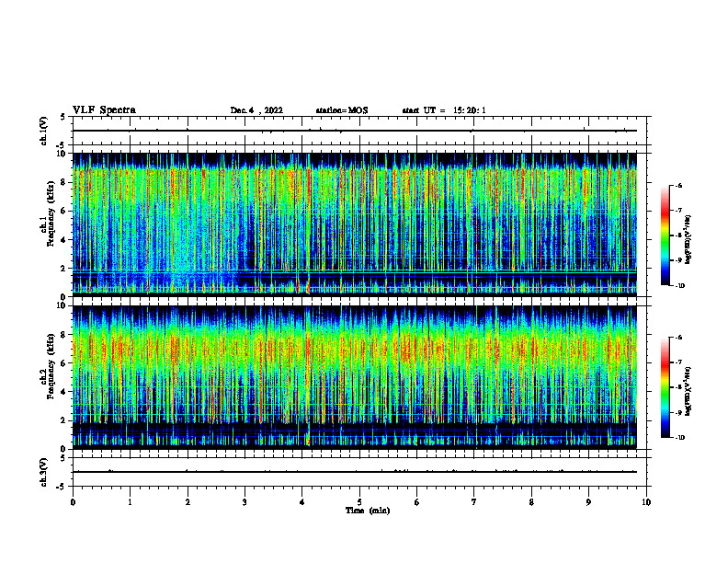This screenshot has height=563, width=728.
Task: Select the date text "Dec. 4, 2022"
Action: click(256, 110)
